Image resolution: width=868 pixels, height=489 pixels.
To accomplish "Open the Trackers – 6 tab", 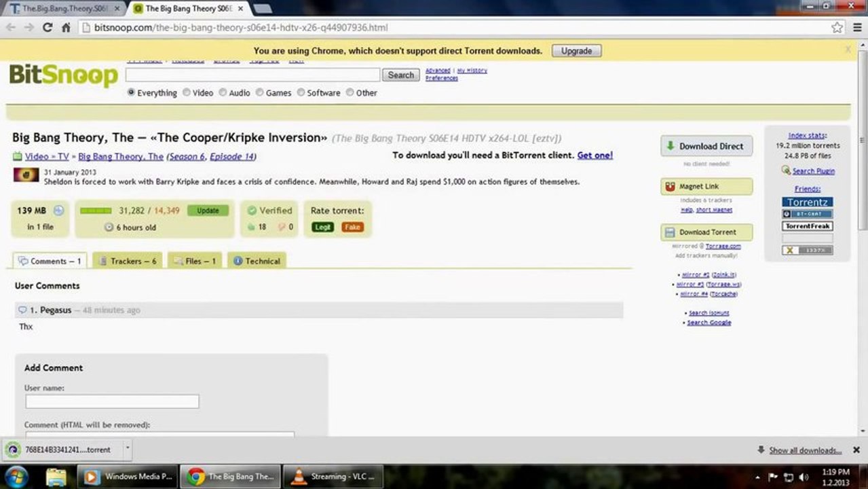I will 127,261.
